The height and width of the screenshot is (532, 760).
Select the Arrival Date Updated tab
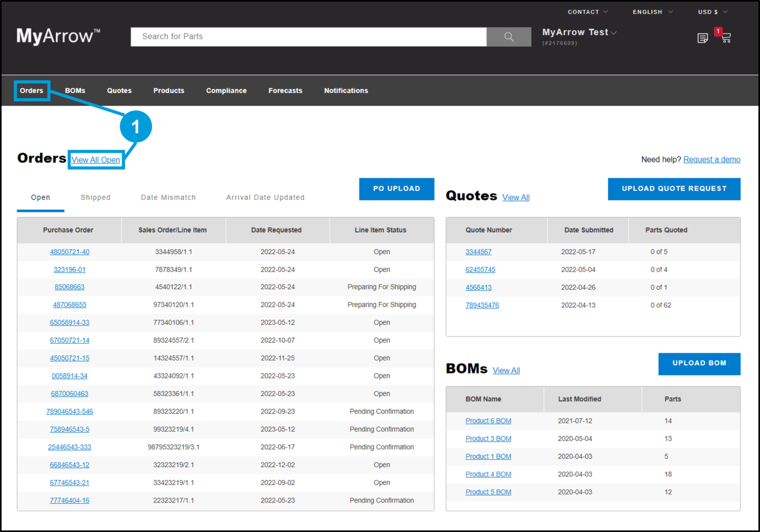click(x=265, y=197)
